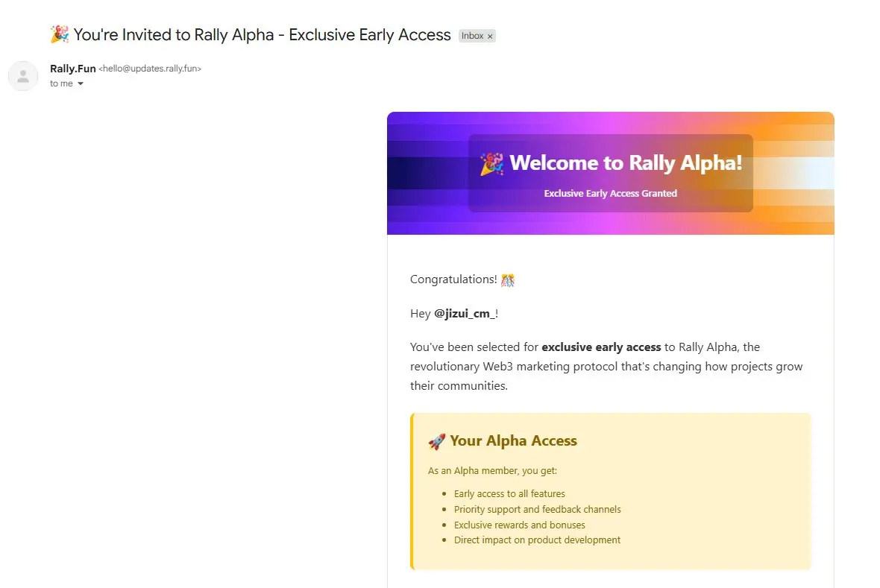Click 'Exclusive rewards and bonuses' list item
880x588 pixels.
519,525
